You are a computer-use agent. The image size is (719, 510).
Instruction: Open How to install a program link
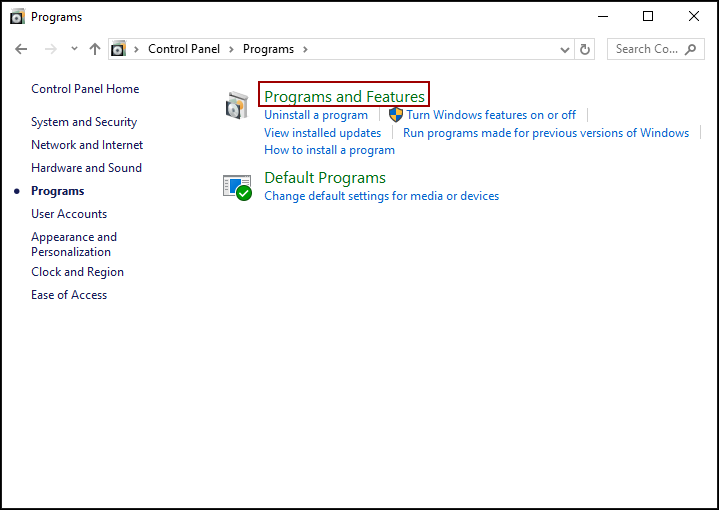point(329,150)
